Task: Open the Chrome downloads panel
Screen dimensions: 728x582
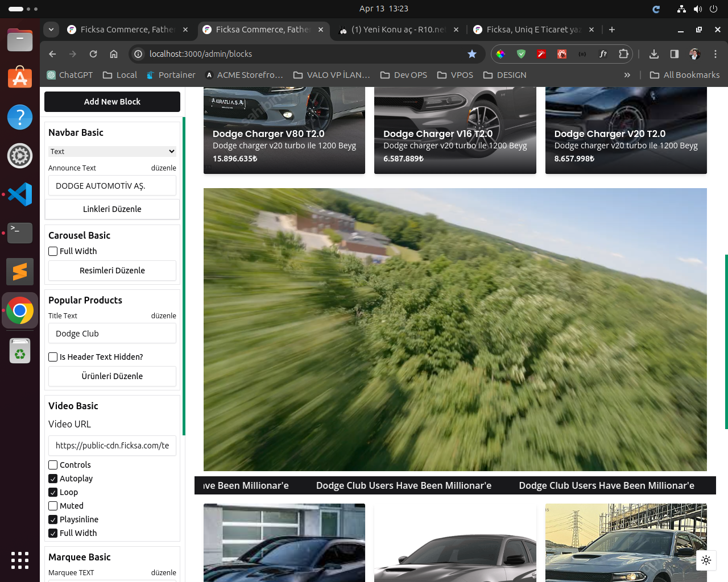Action: pyautogui.click(x=654, y=54)
